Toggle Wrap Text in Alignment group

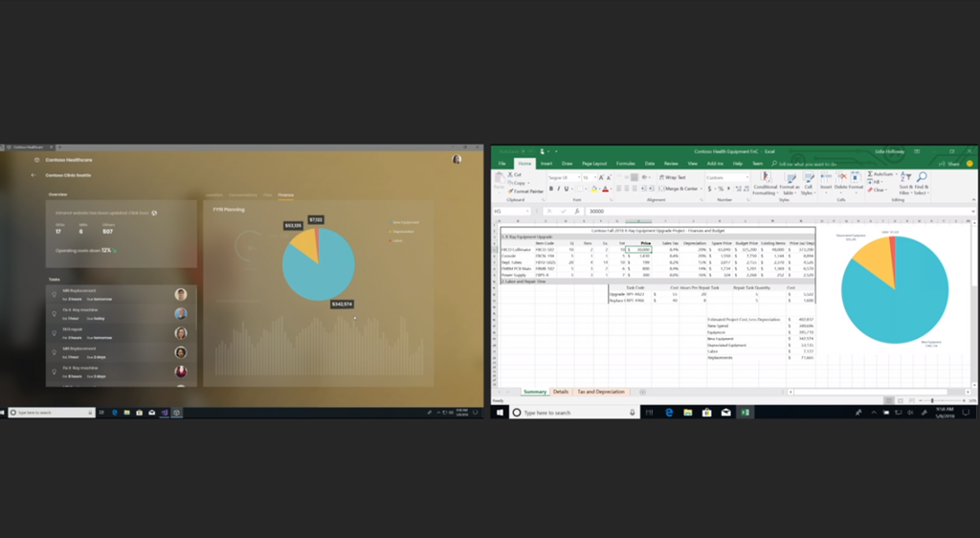point(673,177)
